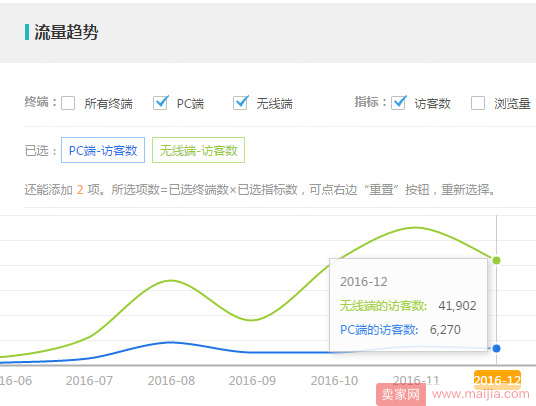Click the 无线端-访客数 selected tag
This screenshot has width=536, height=406.
point(198,150)
